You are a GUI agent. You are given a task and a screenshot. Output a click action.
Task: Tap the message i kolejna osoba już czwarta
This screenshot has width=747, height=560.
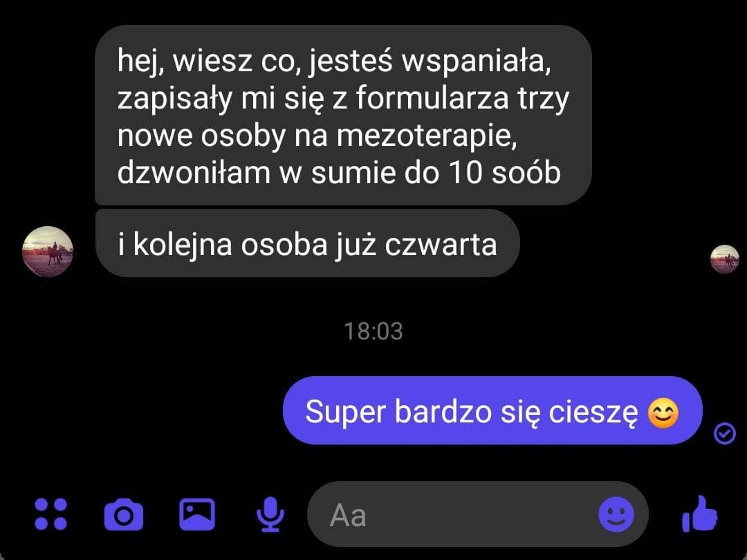(307, 243)
